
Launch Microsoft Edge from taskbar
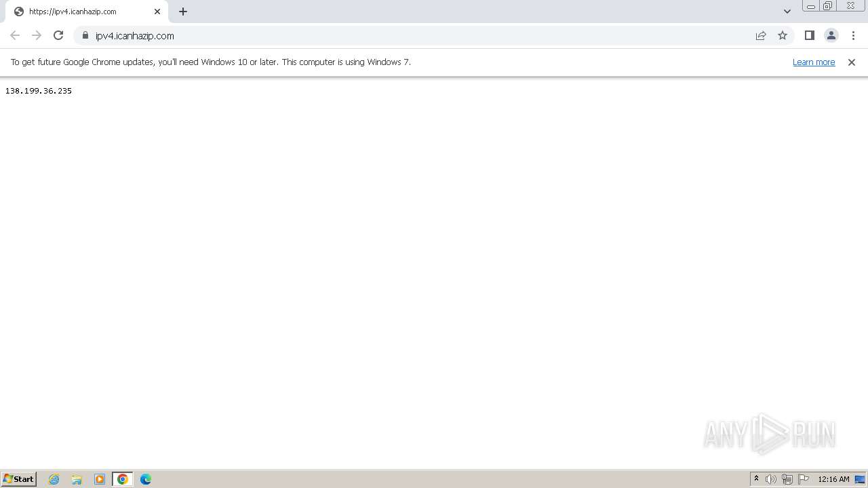[146, 479]
